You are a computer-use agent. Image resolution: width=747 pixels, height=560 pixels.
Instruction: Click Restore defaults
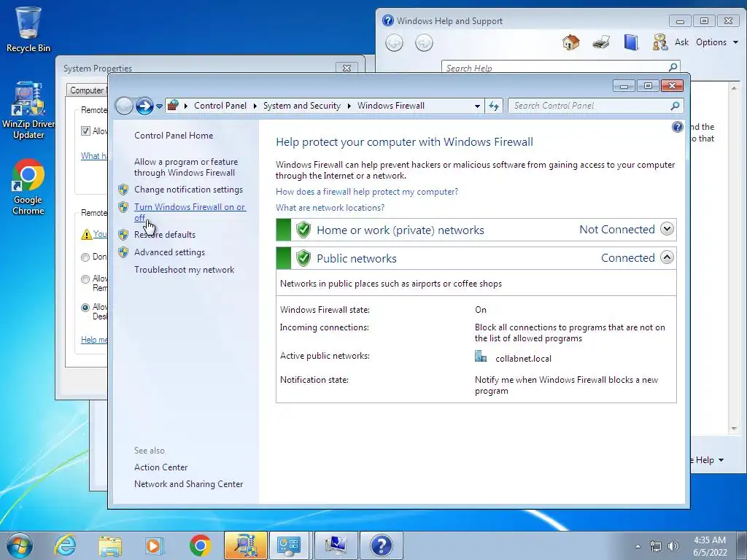pyautogui.click(x=165, y=235)
